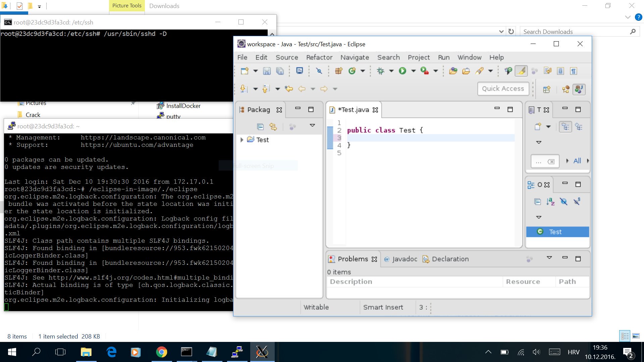Toggle Block Selection mode icon

click(560, 71)
